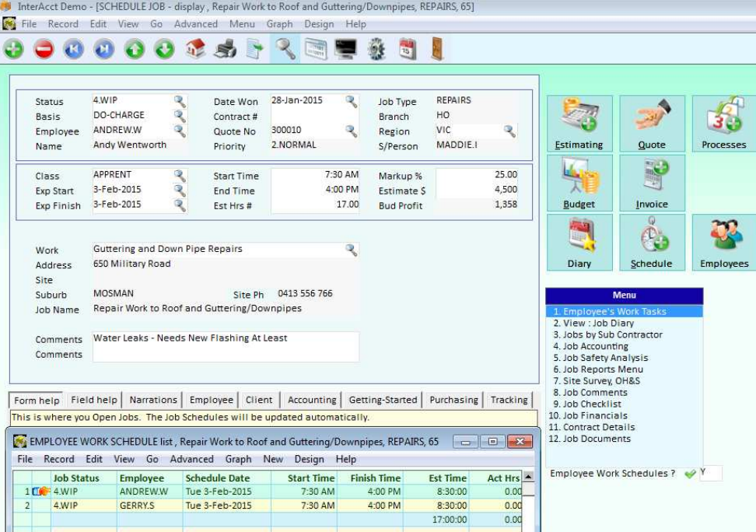Switch to the Accounting tab
756x532 pixels.
pyautogui.click(x=312, y=400)
